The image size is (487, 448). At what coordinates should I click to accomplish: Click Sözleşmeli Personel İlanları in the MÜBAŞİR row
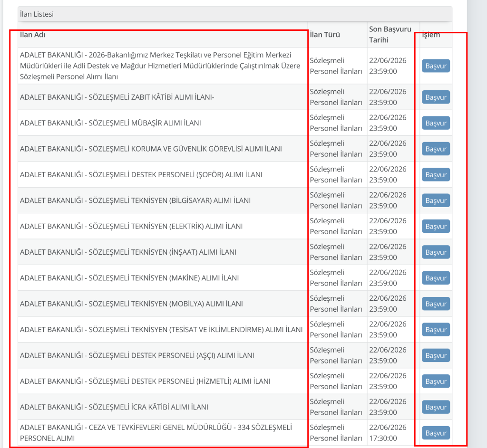pos(336,123)
